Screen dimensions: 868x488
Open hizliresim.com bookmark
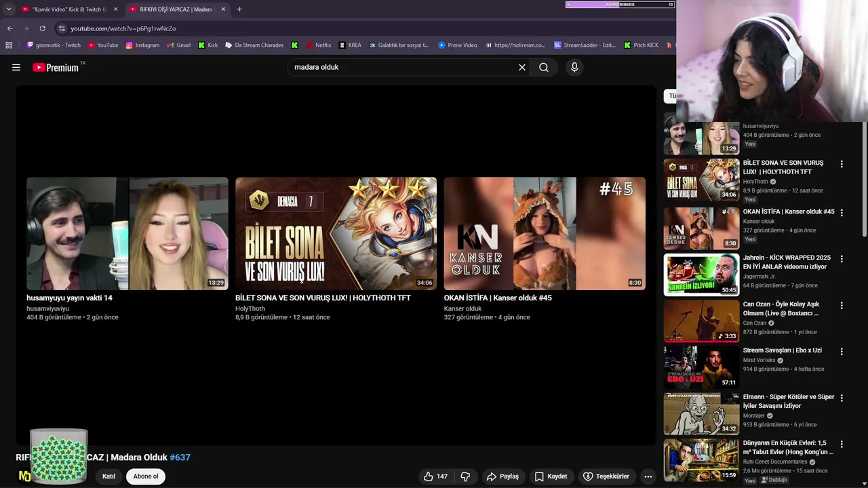[515, 45]
